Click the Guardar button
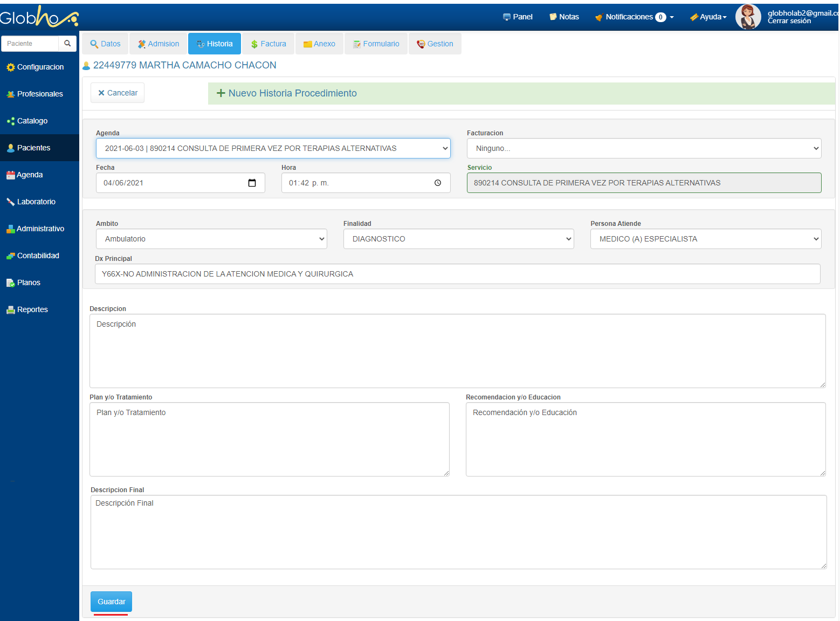This screenshot has width=840, height=621. coord(111,602)
